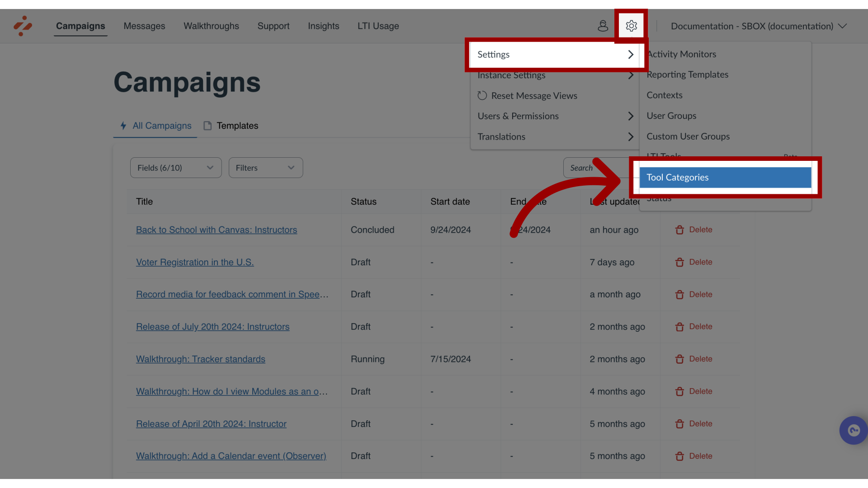This screenshot has width=868, height=488.
Task: Open Voter Registration in the U.S. campaign
Action: [195, 262]
